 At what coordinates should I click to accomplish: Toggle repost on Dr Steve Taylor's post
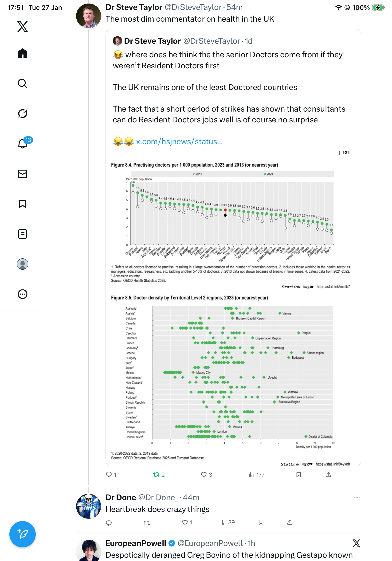click(x=156, y=475)
